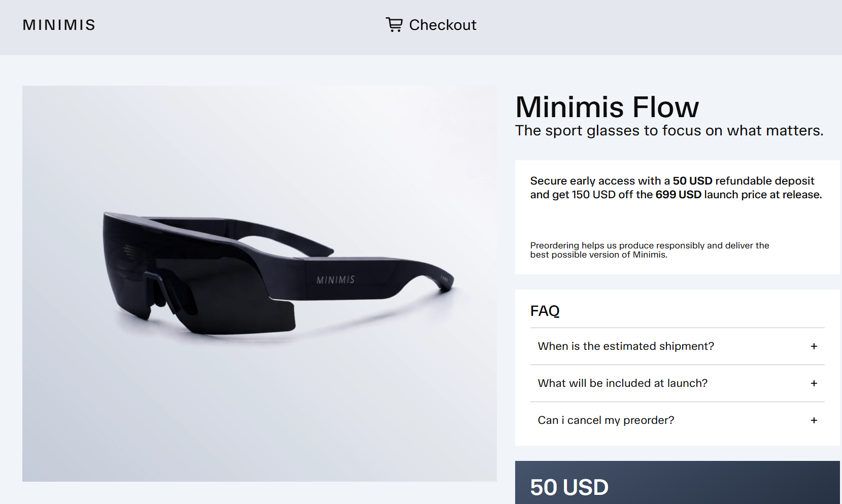The width and height of the screenshot is (842, 504).
Task: Click the Minimis Flow product title
Action: 607,107
